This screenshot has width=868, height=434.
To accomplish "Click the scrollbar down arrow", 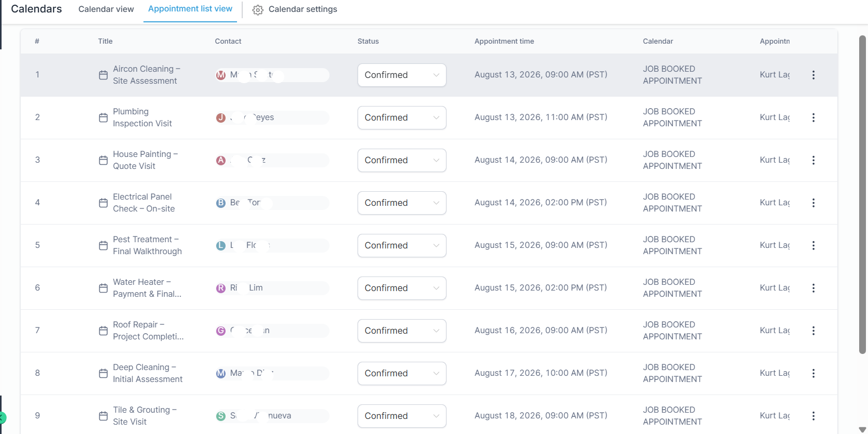I will [x=863, y=429].
